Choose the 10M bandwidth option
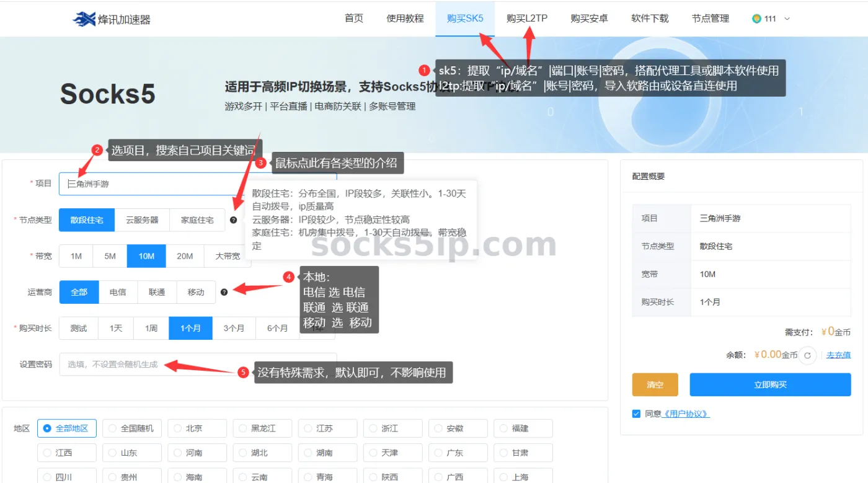 pos(146,256)
